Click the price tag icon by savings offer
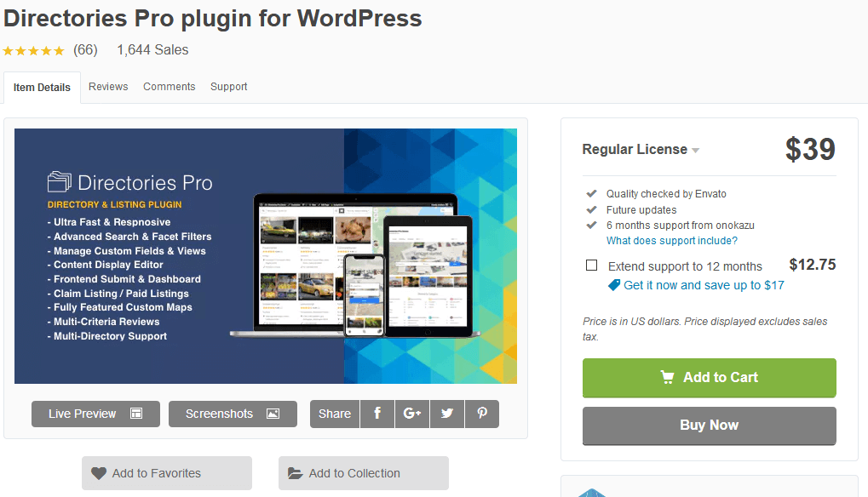 click(614, 285)
